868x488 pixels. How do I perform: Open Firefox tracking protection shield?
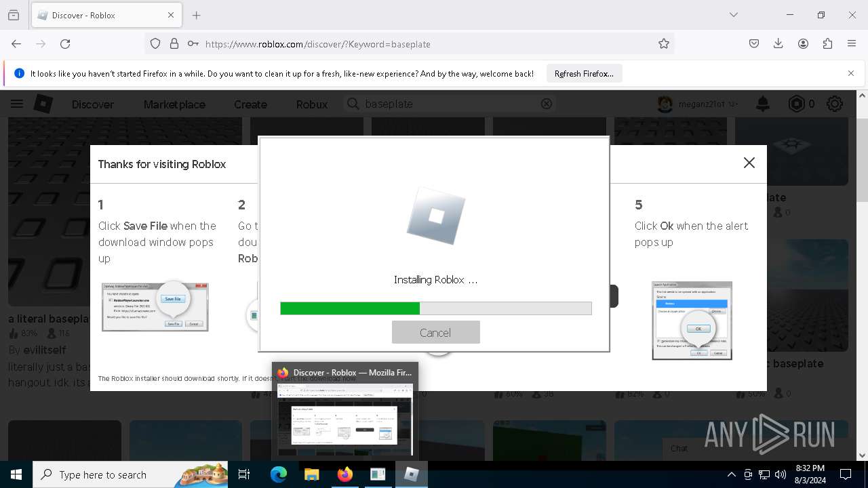pyautogui.click(x=155, y=43)
